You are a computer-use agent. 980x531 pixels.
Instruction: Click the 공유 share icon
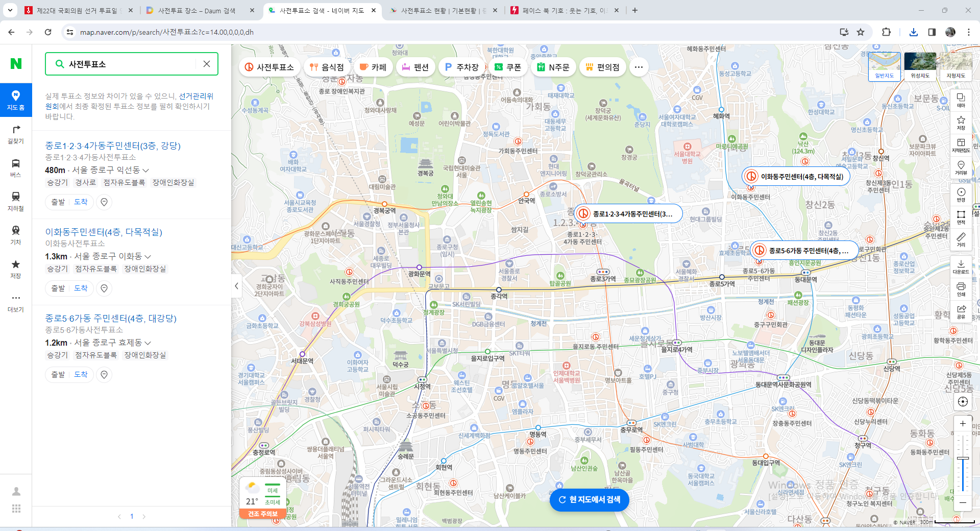pyautogui.click(x=961, y=309)
